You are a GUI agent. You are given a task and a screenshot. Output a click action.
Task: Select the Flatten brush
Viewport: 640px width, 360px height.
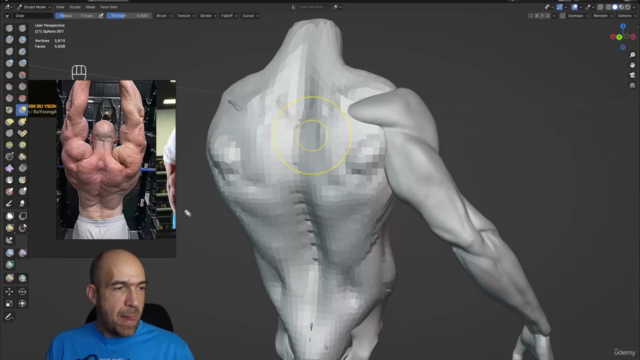pos(9,87)
